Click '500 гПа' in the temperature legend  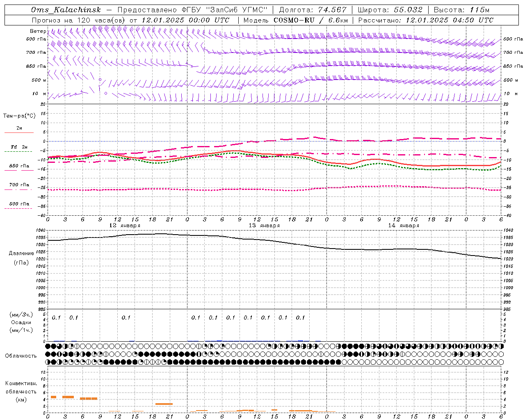[x=19, y=204]
